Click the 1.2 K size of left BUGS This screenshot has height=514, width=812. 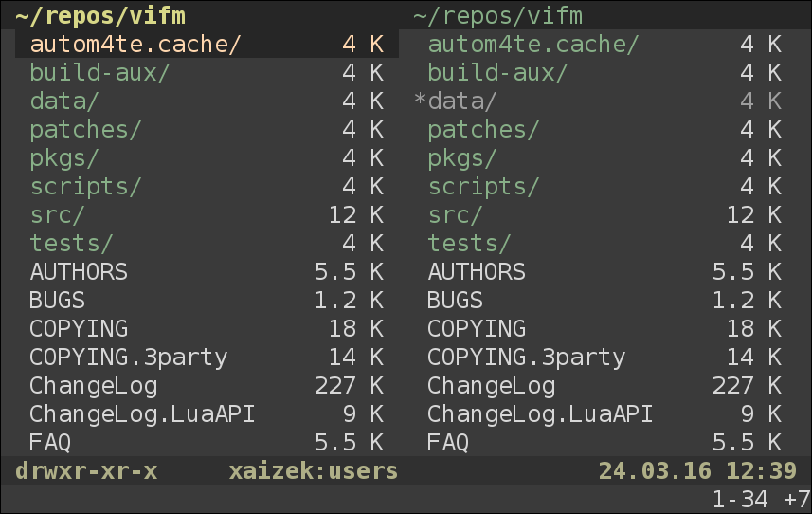[x=349, y=300]
